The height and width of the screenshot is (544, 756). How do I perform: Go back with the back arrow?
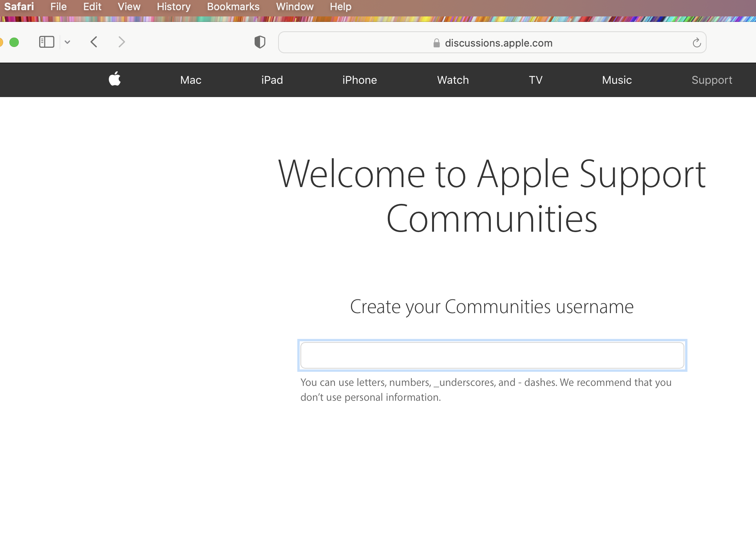point(94,42)
